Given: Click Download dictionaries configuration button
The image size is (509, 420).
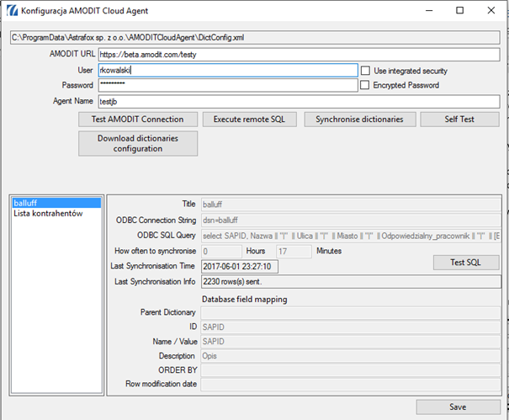Looking at the screenshot, I should [138, 143].
